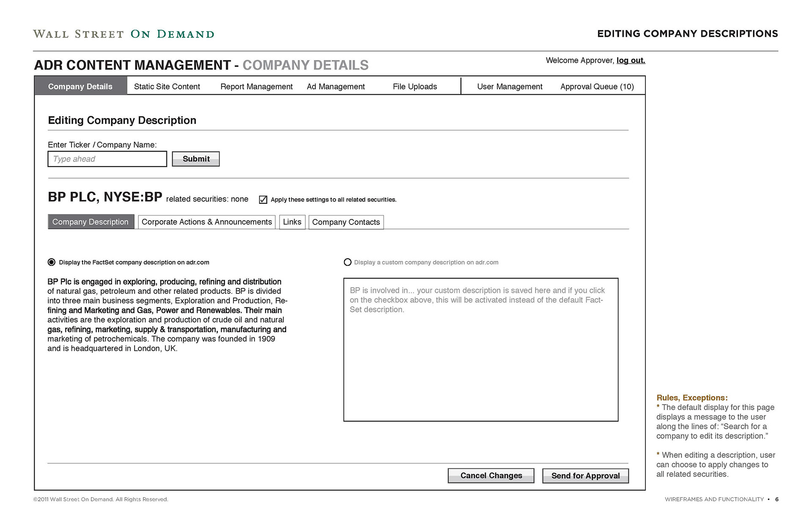This screenshot has height=525, width=812.
Task: Click the FactSet description paragraph text
Action: pos(167,315)
